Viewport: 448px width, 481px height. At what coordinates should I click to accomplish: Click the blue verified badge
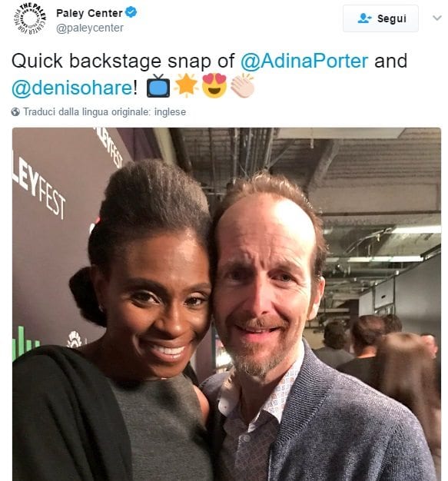tap(131, 12)
